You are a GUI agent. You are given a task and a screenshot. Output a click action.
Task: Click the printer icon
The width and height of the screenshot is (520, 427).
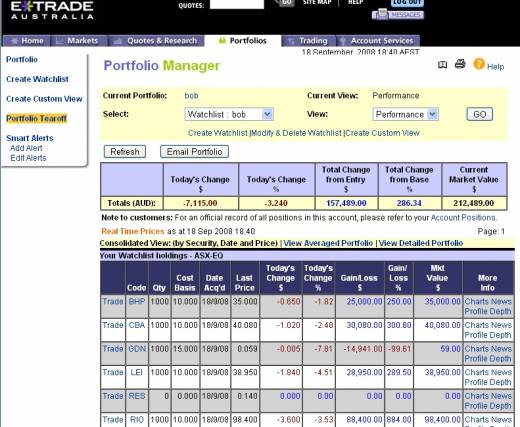point(460,64)
